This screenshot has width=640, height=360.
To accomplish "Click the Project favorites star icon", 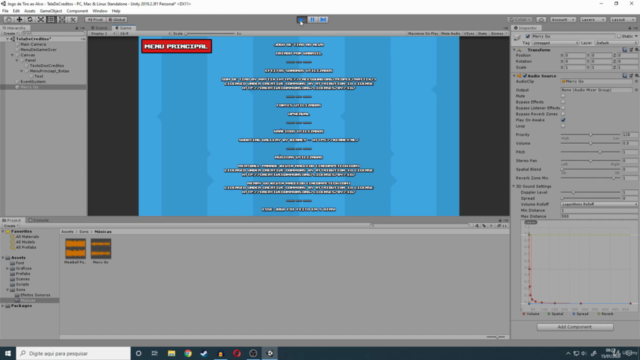I will click(x=491, y=226).
